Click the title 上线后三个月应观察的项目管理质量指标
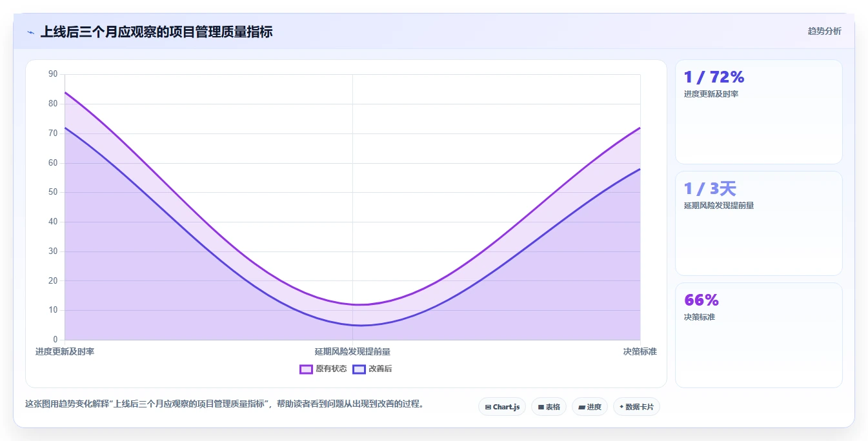This screenshot has width=868, height=441. click(x=156, y=32)
